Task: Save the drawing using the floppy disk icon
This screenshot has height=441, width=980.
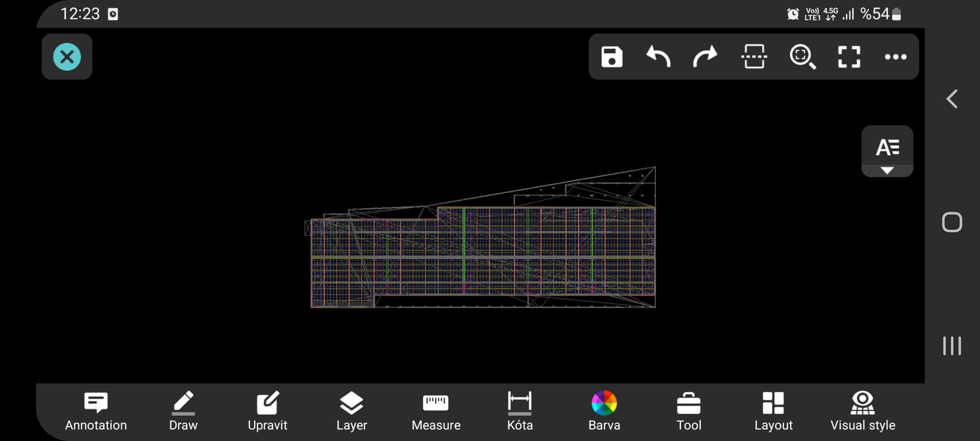Action: coord(611,57)
